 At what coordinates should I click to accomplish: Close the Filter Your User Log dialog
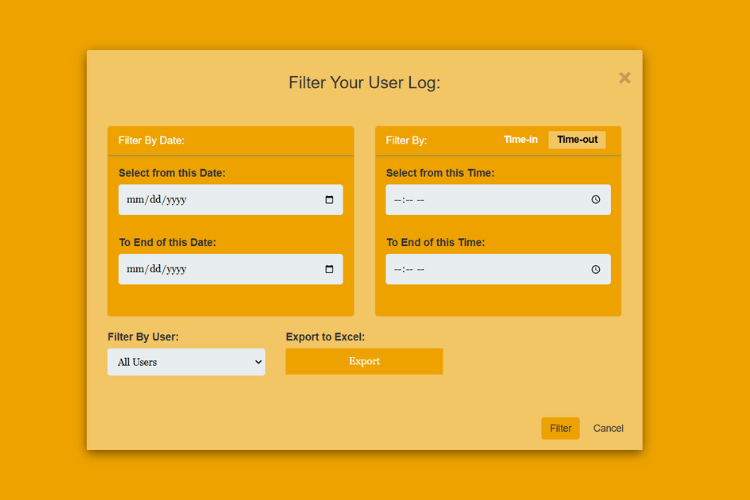624,78
